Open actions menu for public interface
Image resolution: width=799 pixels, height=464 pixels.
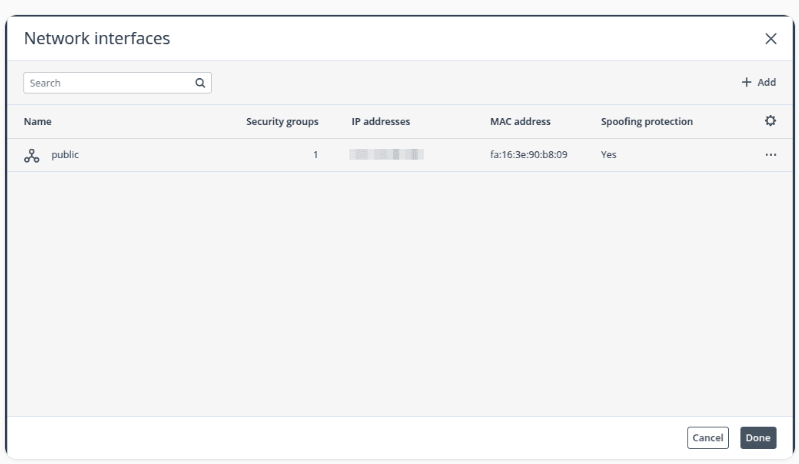pos(770,155)
